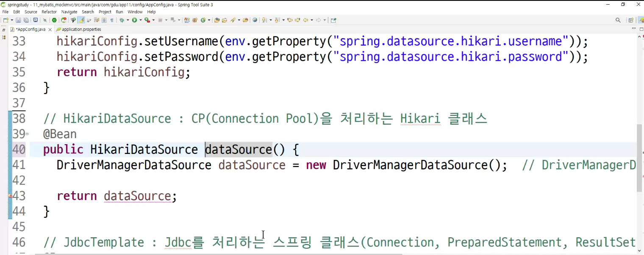Expand the Search toolbar dropdown arrow
644x255 pixels.
[x=239, y=20]
